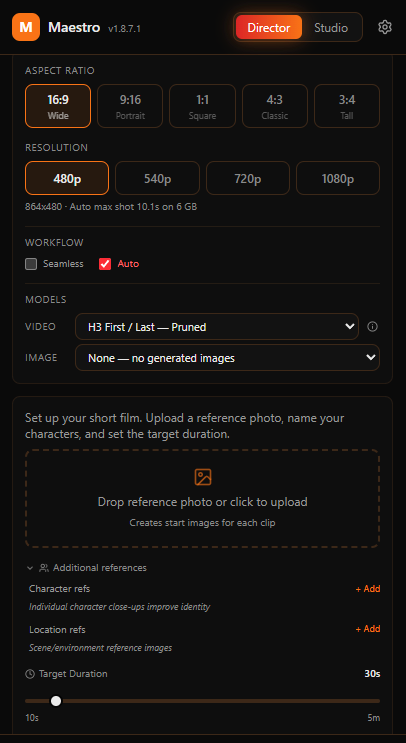Viewport: 406px width, 743px height.
Task: Select the 1080p resolution option
Action: [338, 178]
